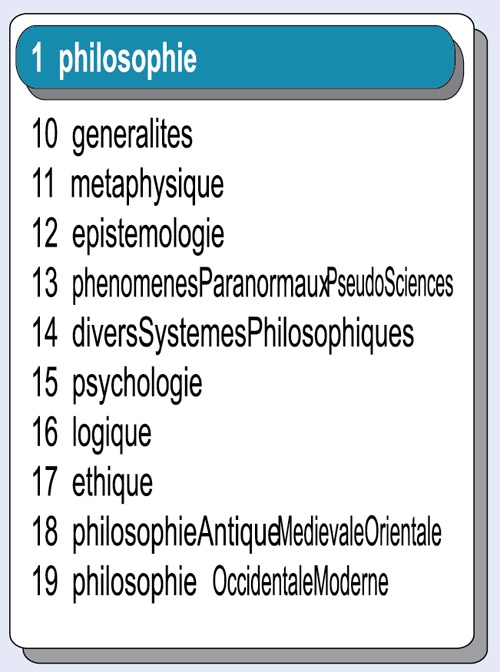Select the 'logique' category
The width and height of the screenshot is (500, 672).
point(111,434)
